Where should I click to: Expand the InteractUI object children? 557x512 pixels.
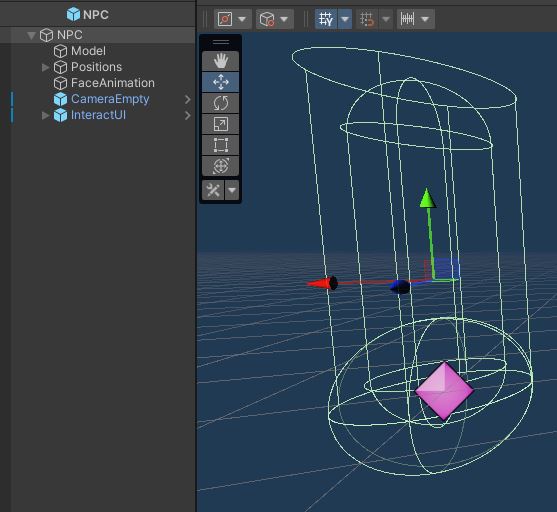coord(45,115)
